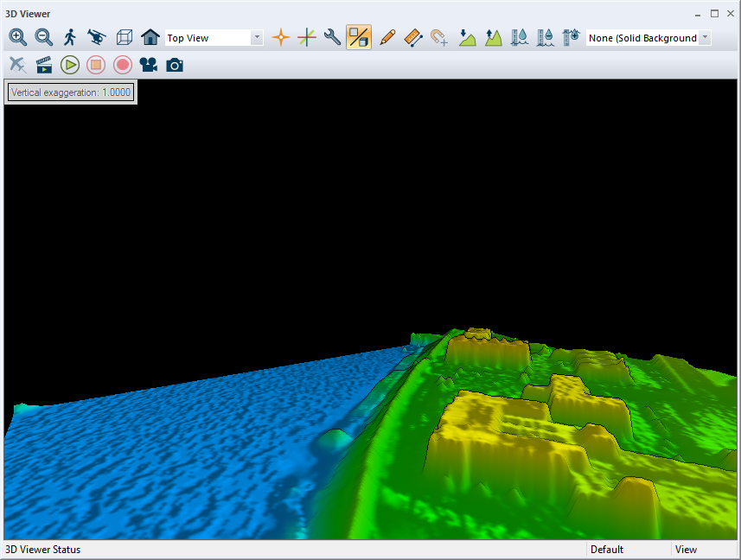
Task: Toggle the highlighted 2D/3D link button
Action: click(x=359, y=37)
